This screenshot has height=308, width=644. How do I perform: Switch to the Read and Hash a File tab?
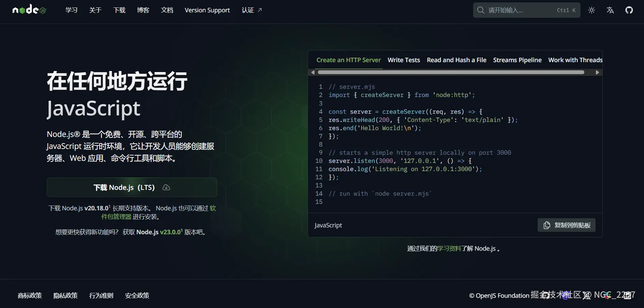(x=457, y=60)
